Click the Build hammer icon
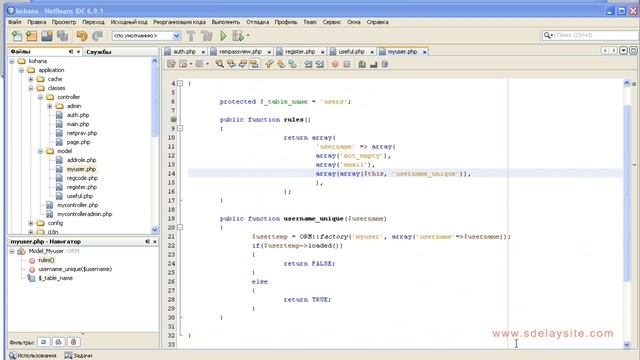Viewport: 640px width, 360px height. point(191,36)
